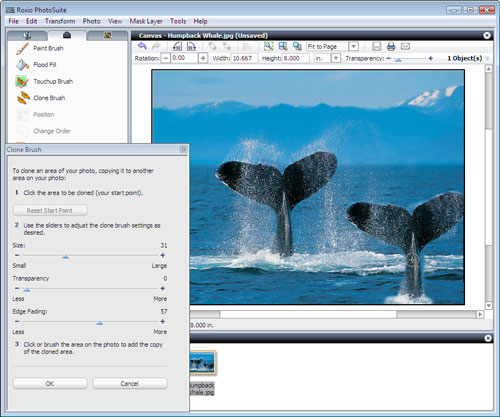Image resolution: width=500 pixels, height=417 pixels.
Task: Click the Email envelope icon
Action: [405, 46]
